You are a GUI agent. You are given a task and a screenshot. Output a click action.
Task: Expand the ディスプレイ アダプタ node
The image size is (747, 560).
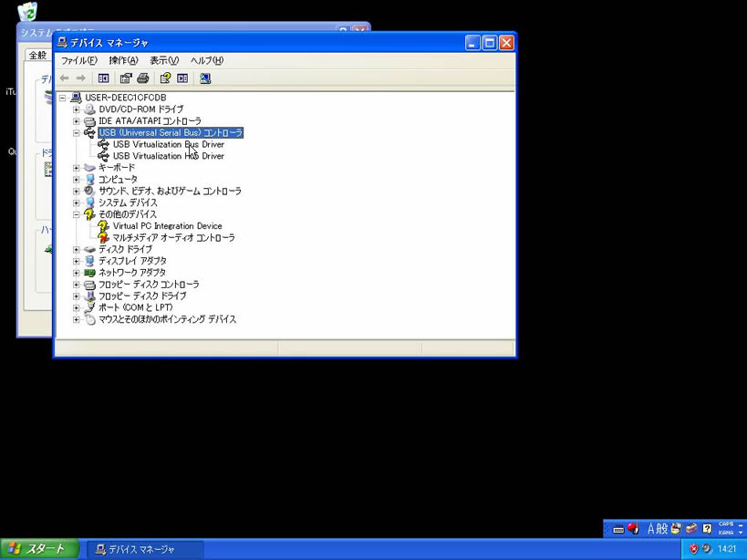[77, 262]
